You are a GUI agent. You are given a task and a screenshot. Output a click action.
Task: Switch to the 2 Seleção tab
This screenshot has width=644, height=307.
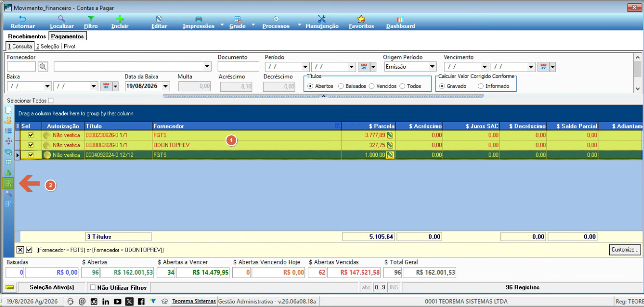click(48, 46)
